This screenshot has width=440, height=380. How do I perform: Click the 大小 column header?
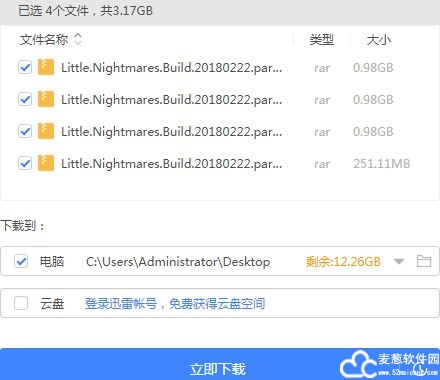[379, 40]
